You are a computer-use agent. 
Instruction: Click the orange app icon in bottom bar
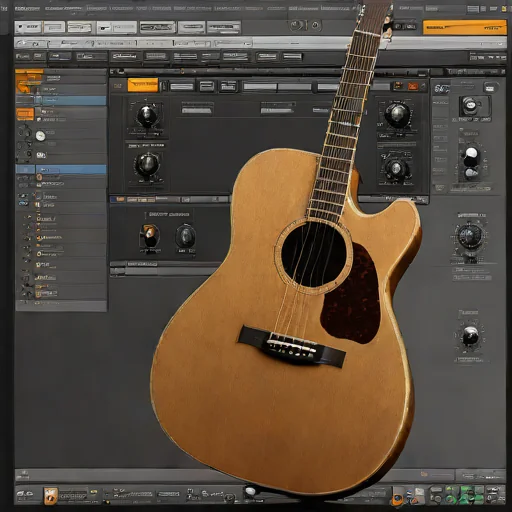51,495
